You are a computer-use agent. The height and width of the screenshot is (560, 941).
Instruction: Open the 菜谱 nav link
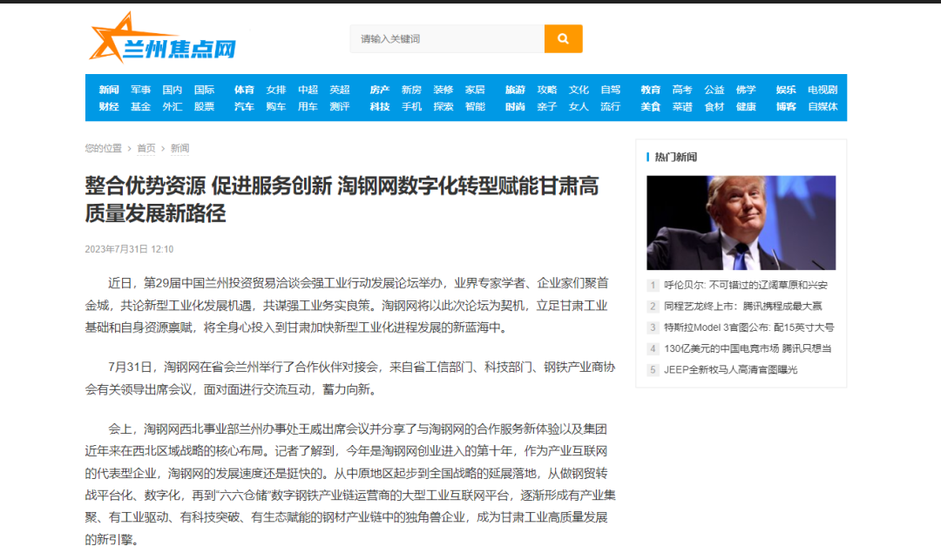682,107
